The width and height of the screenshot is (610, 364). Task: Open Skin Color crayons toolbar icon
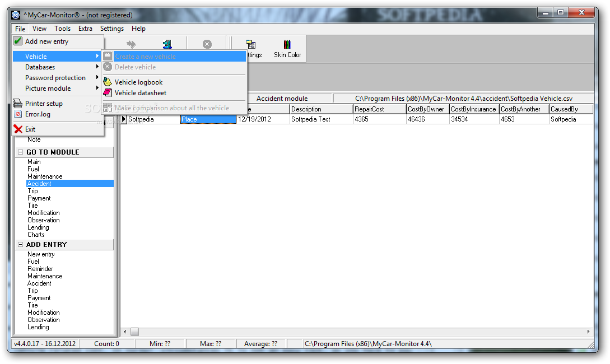(x=287, y=44)
